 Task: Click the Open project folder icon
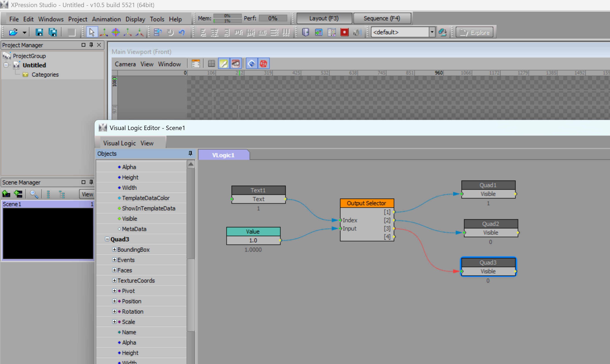pos(13,32)
